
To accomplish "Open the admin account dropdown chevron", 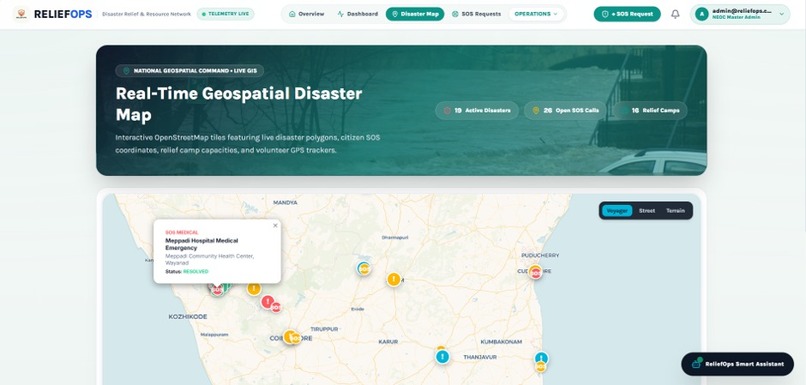I will click(x=782, y=14).
